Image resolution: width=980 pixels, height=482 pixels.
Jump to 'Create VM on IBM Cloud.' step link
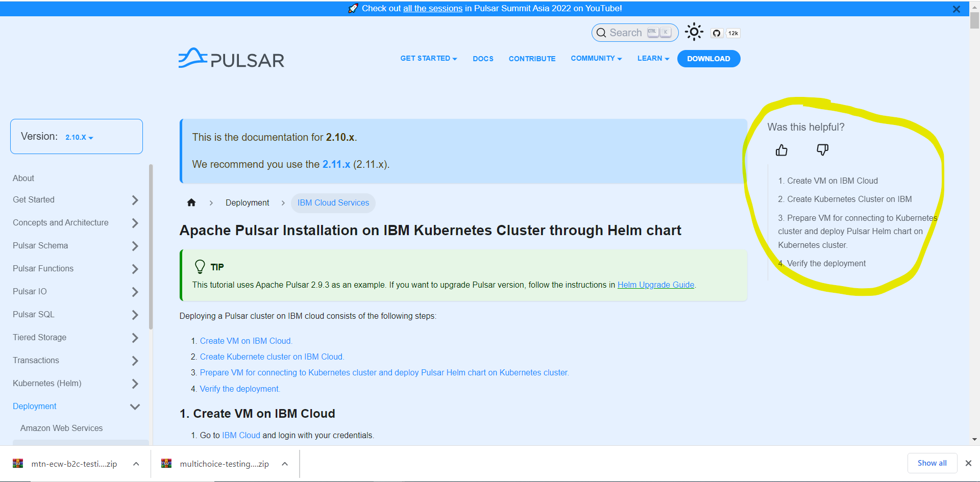246,341
